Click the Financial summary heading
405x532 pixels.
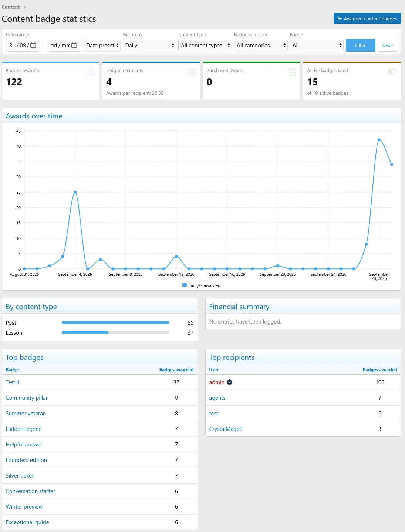tap(239, 307)
